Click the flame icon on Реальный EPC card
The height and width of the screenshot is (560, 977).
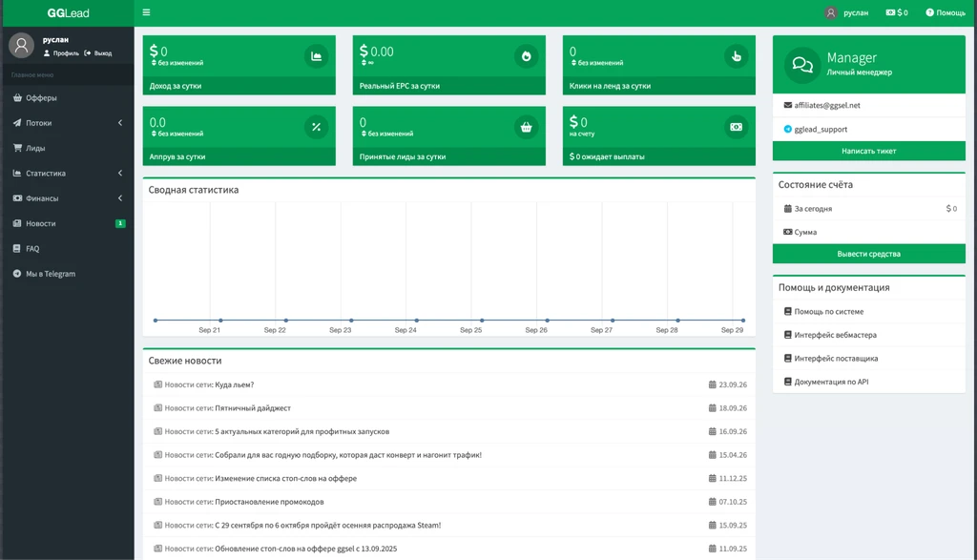pyautogui.click(x=527, y=56)
